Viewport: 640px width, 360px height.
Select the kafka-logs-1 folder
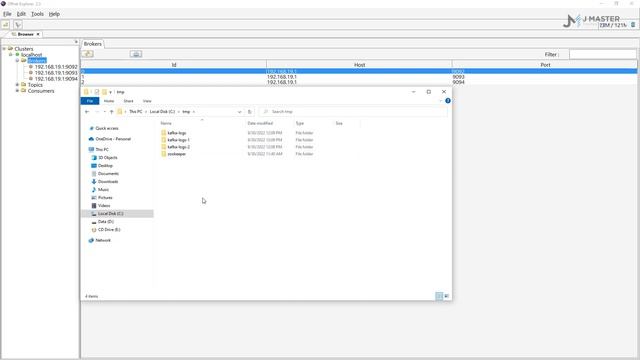(178, 140)
